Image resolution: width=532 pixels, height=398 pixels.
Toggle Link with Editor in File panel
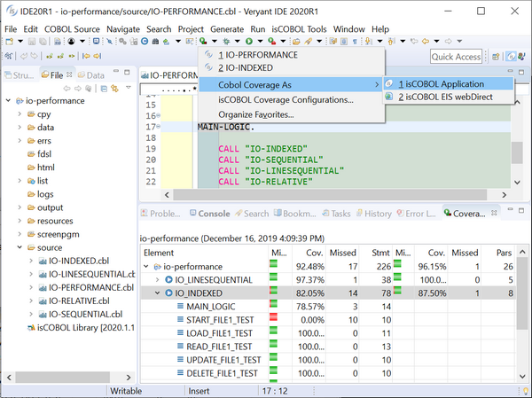(x=115, y=89)
